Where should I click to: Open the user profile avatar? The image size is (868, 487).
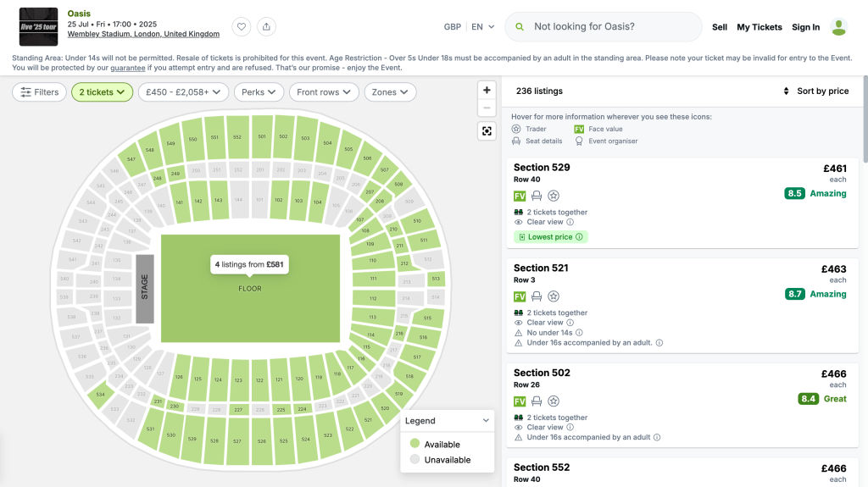tap(838, 27)
